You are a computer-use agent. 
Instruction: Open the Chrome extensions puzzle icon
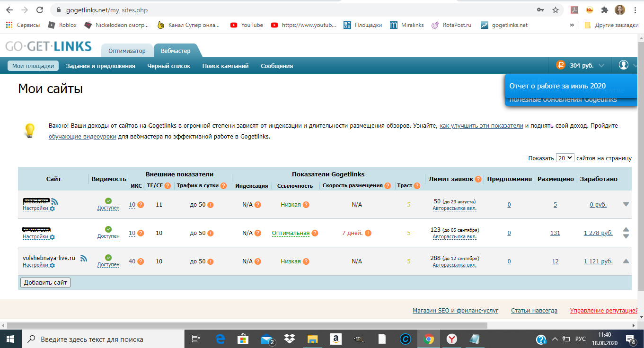pos(604,10)
